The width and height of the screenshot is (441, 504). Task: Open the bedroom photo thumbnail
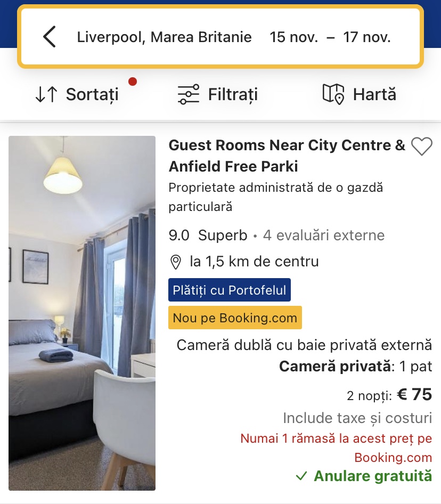pyautogui.click(x=82, y=313)
